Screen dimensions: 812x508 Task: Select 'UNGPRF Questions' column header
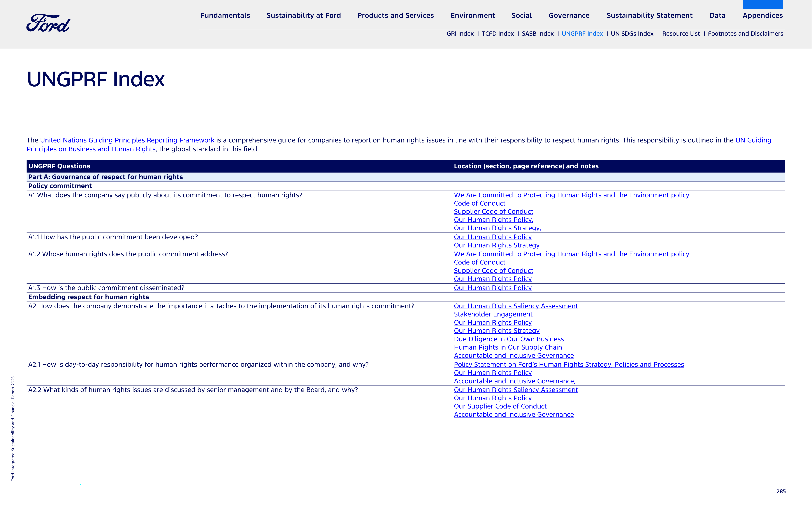coord(59,166)
